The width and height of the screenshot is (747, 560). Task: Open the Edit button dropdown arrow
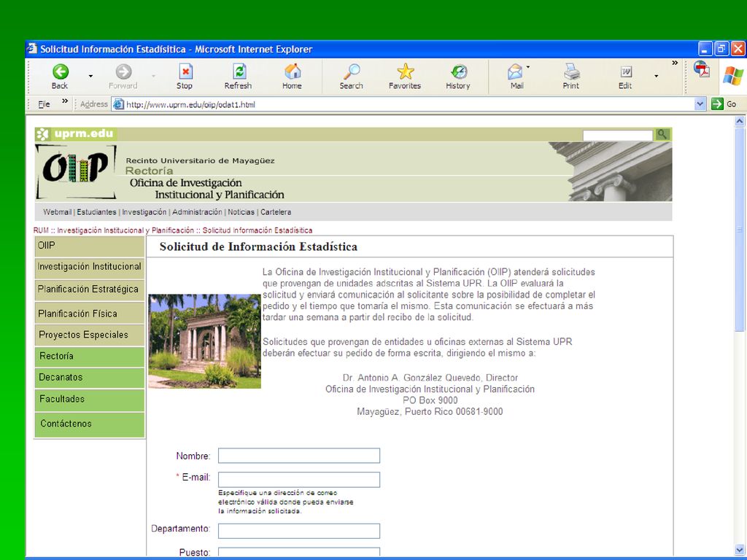656,76
